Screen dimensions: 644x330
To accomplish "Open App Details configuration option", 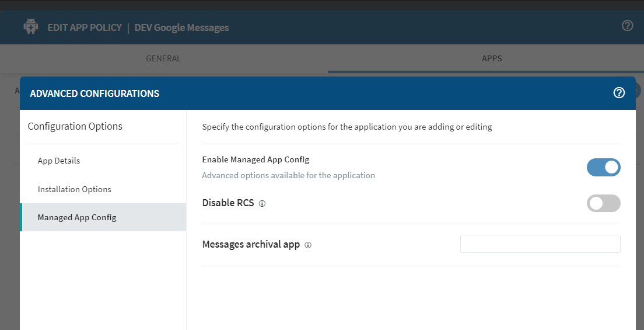I will point(59,161).
